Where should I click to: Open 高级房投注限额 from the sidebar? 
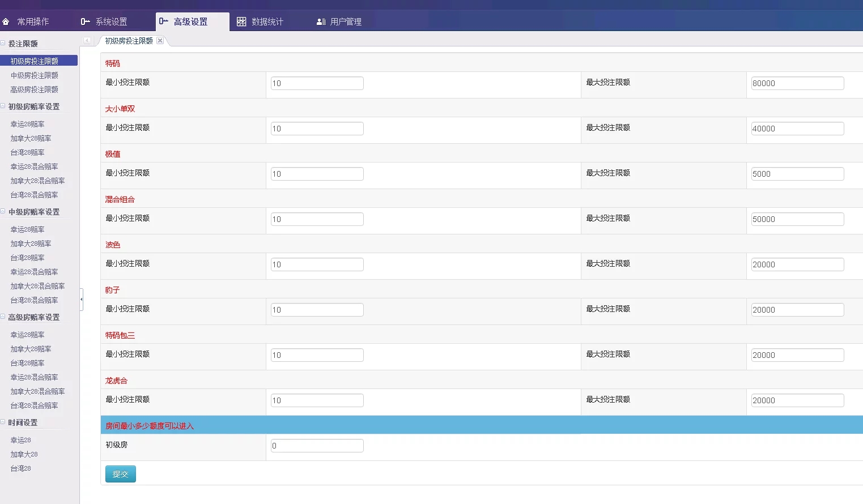[x=34, y=89]
